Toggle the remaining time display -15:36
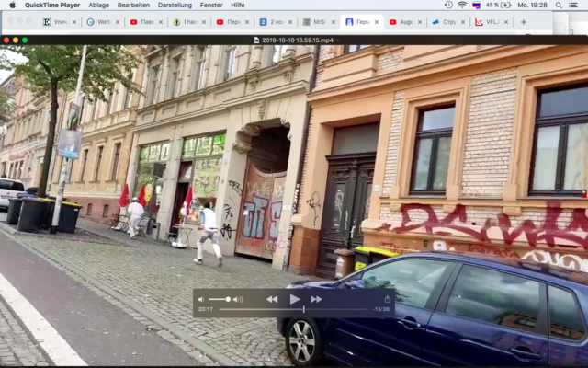The height and width of the screenshot is (368, 588). (x=381, y=309)
